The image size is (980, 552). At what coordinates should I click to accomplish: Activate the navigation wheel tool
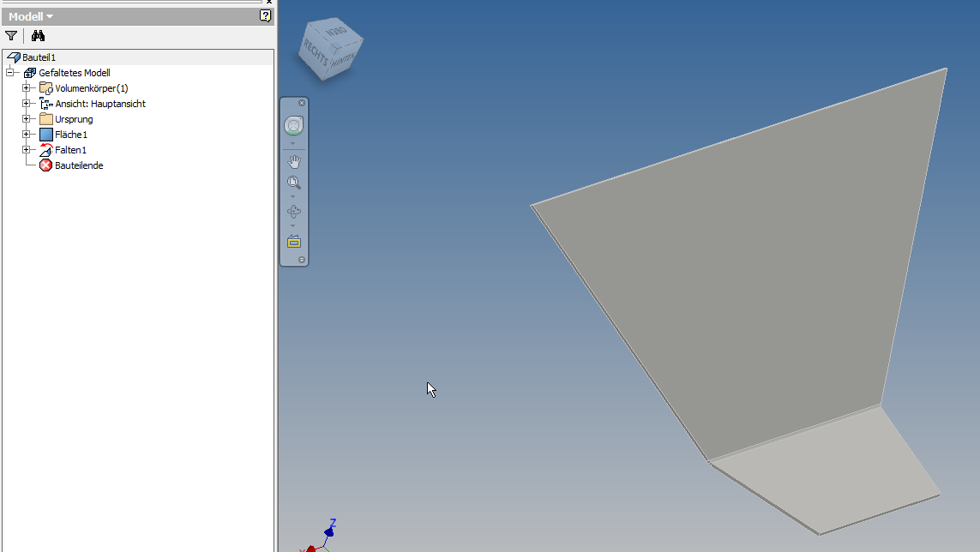(x=294, y=125)
